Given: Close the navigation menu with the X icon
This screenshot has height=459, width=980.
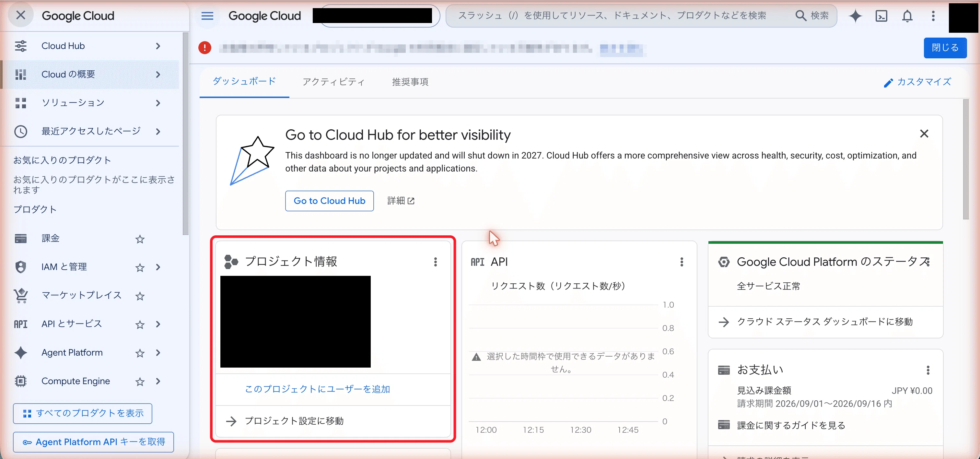Looking at the screenshot, I should (20, 15).
